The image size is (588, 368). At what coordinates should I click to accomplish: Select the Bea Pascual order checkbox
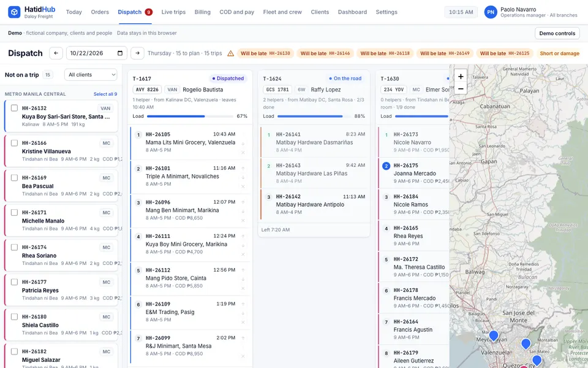[x=14, y=178]
